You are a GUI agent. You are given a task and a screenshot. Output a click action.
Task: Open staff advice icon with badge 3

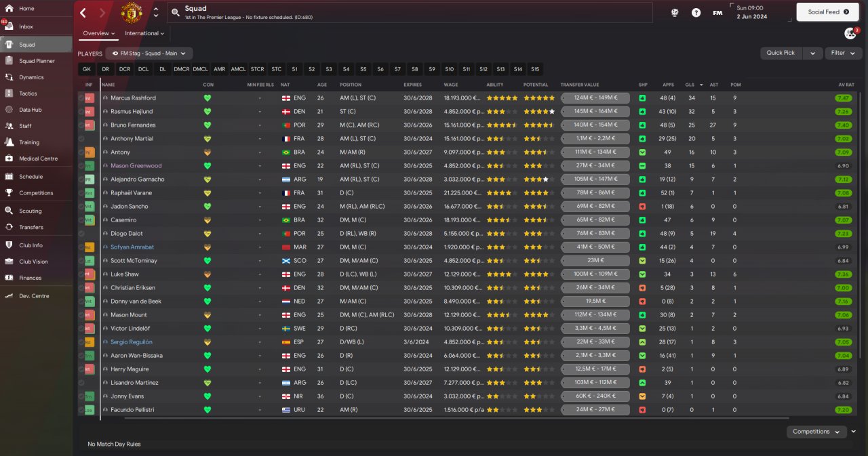click(x=850, y=33)
